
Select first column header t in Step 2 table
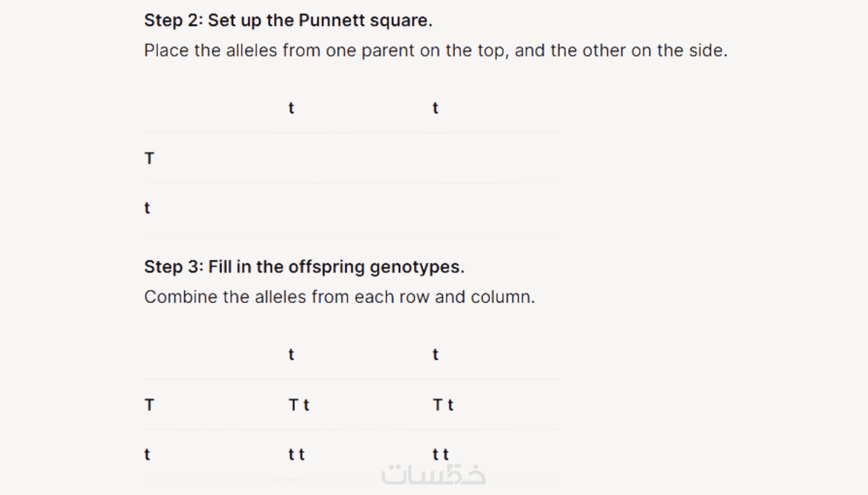291,108
